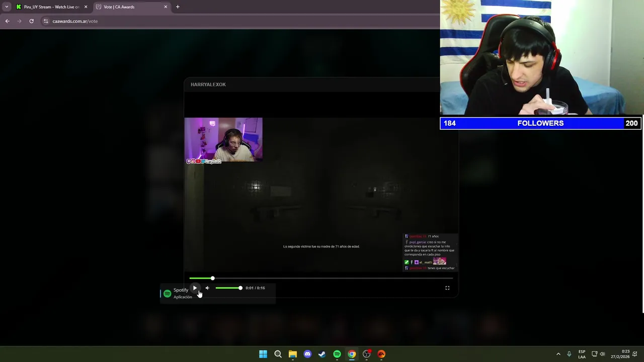Image resolution: width=644 pixels, height=362 pixels.
Task: Click the video play button
Action: (195, 288)
